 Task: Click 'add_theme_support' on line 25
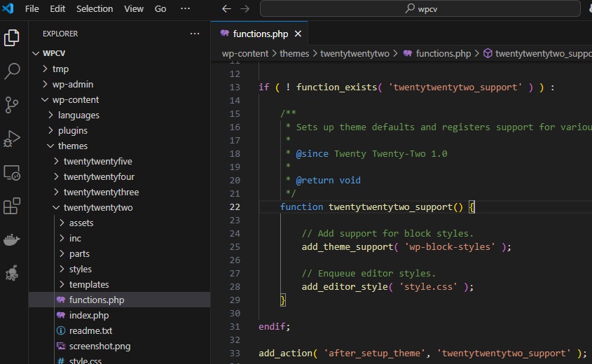click(347, 246)
